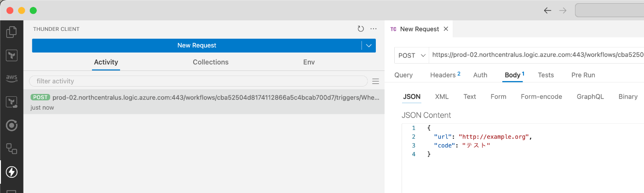Switch to the Collections tab
Image resolution: width=644 pixels, height=193 pixels.
[x=211, y=62]
